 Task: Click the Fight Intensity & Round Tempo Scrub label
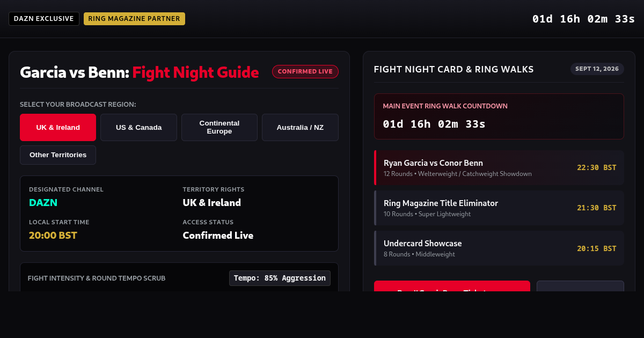97,278
